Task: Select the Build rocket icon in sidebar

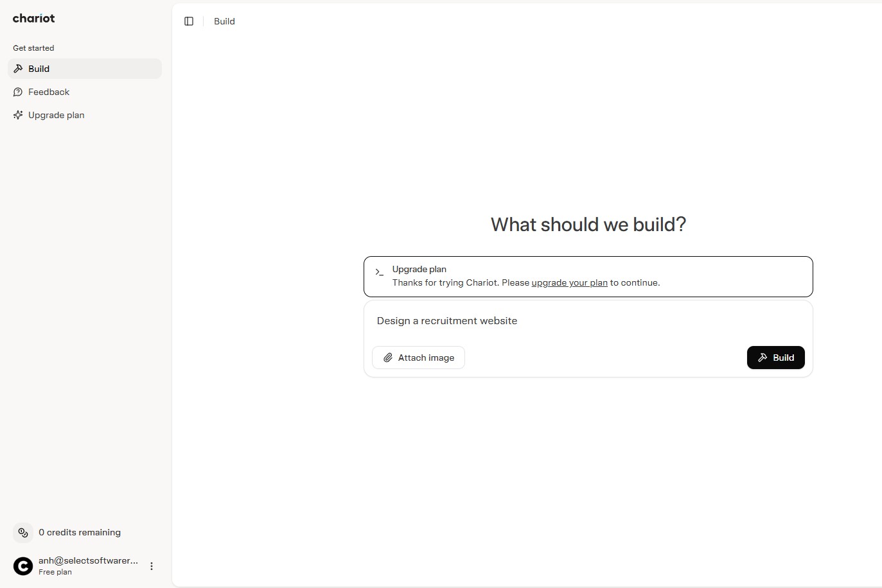Action: [x=18, y=68]
